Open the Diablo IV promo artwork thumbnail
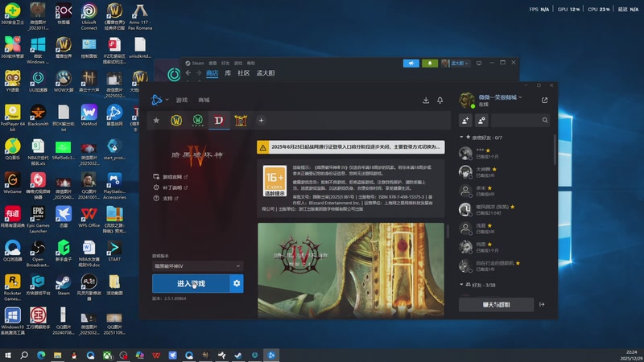Viewport: 644px width, 362px height. point(351,270)
